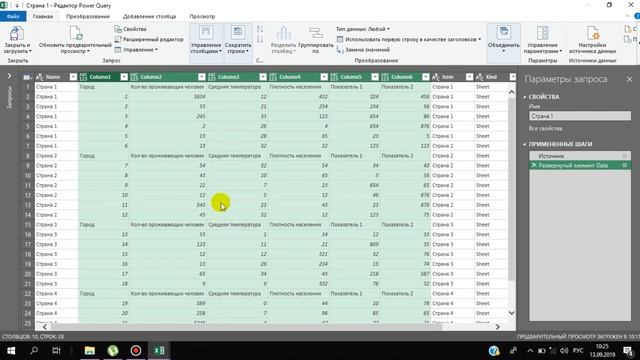Open Настройки источника данных
This screenshot has width=640, height=360.
(x=592, y=40)
